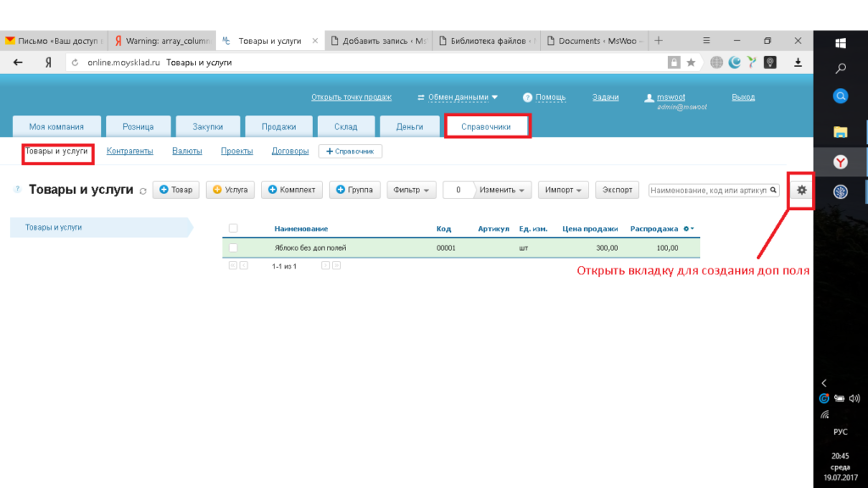Viewport: 868px width, 488px height.
Task: Tick the checkbox for Яблоко без доп полей
Action: 233,248
